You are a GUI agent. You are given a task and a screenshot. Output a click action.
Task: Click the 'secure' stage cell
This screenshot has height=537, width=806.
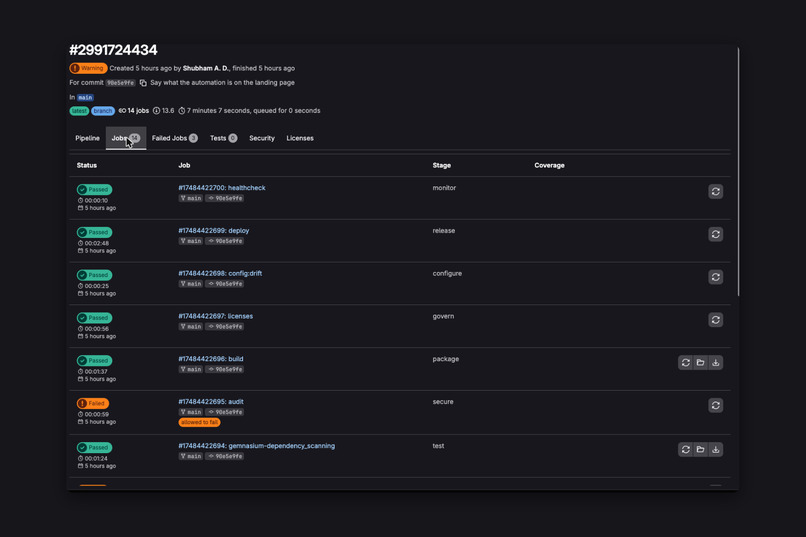pyautogui.click(x=443, y=402)
